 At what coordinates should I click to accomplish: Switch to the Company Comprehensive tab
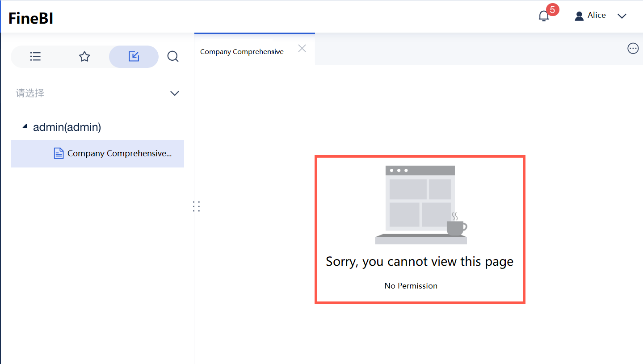(x=241, y=51)
